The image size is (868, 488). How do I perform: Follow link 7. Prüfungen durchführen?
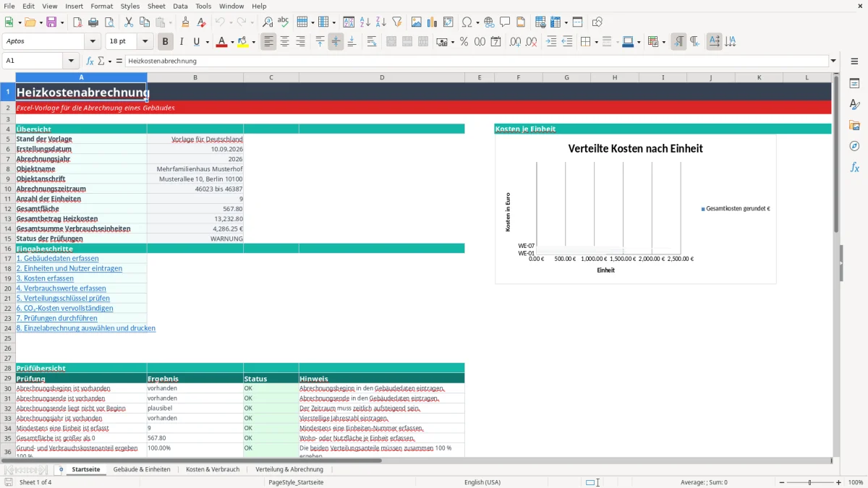[x=56, y=318]
